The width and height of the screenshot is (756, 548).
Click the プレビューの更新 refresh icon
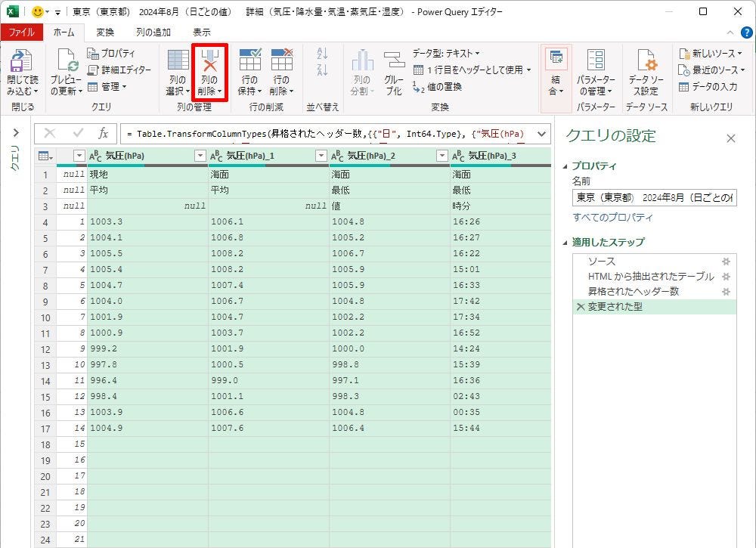(66, 62)
